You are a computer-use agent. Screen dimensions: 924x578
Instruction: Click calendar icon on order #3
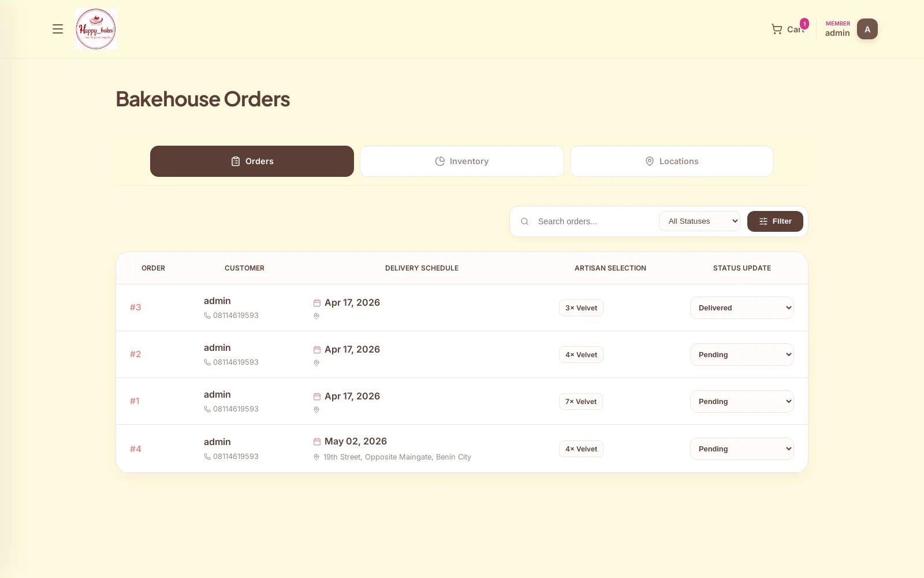click(317, 303)
